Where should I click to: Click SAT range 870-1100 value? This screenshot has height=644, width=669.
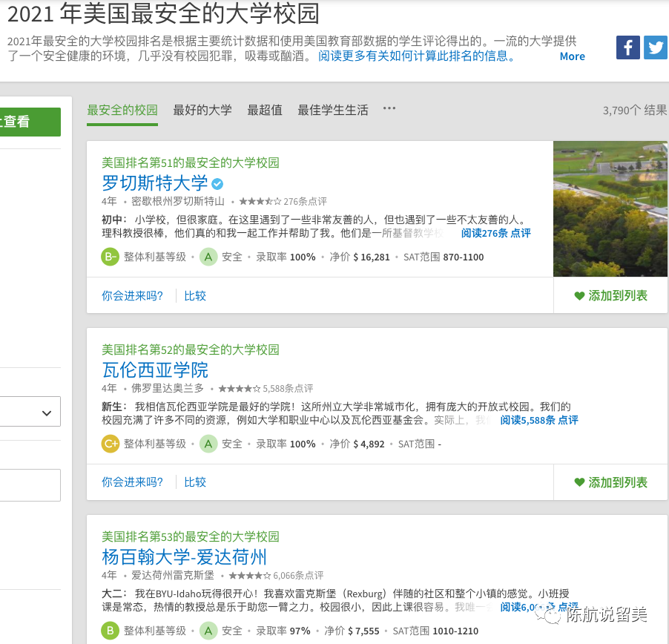point(464,257)
